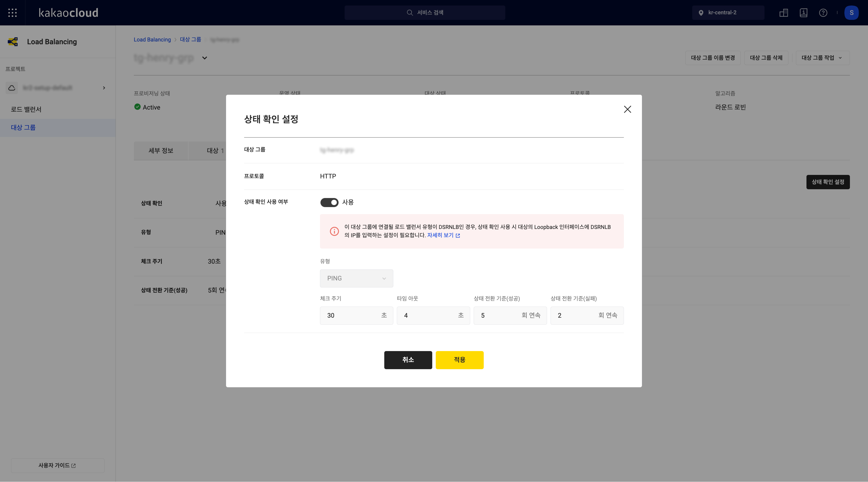This screenshot has height=482, width=868.
Task: Click the HTTP protocol value in dialog
Action: 328,176
